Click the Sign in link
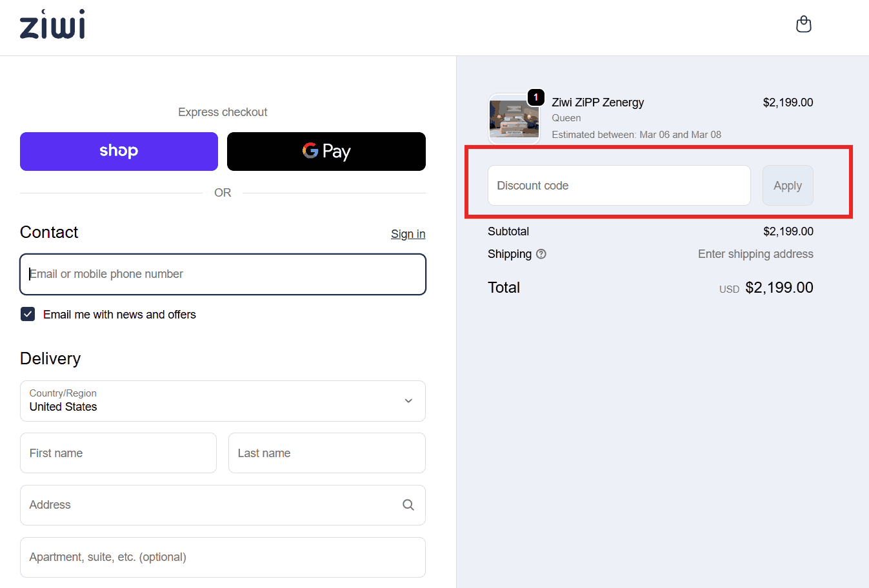This screenshot has height=588, width=869. [408, 234]
